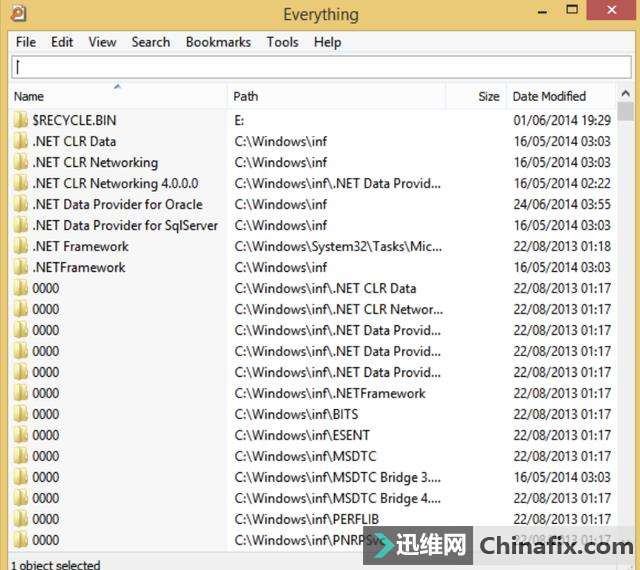
Task: Click folder icon of 0000 in inf\PERFLIB
Action: [x=21, y=519]
